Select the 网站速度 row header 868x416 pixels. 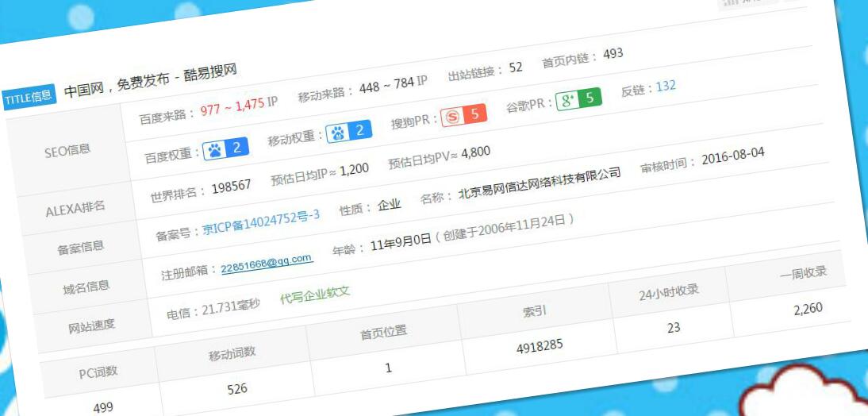(92, 325)
